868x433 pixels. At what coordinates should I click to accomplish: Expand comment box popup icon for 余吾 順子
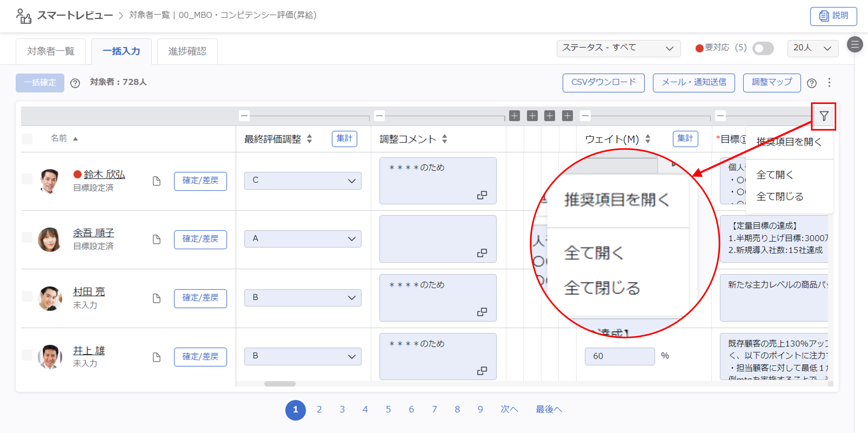point(482,253)
